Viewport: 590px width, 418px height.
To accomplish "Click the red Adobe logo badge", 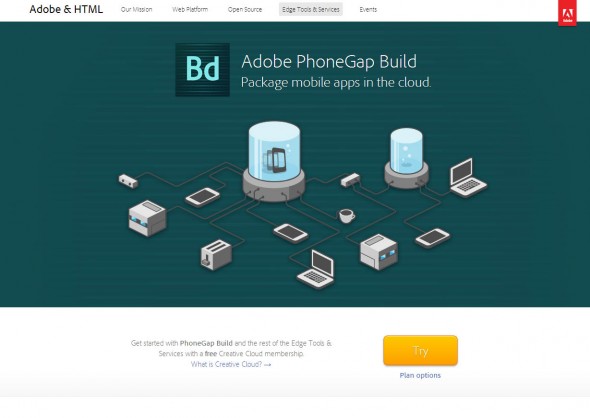I will [x=567, y=13].
